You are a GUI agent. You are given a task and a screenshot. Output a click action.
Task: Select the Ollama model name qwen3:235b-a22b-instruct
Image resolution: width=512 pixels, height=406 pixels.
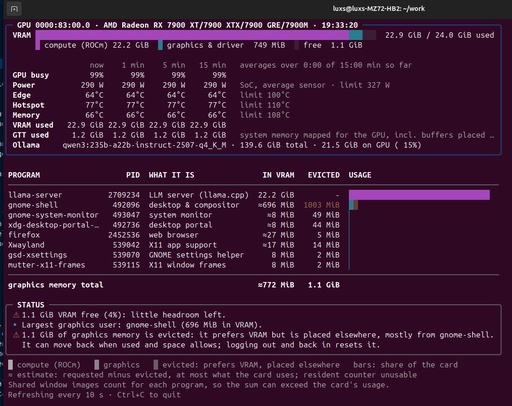(x=144, y=145)
